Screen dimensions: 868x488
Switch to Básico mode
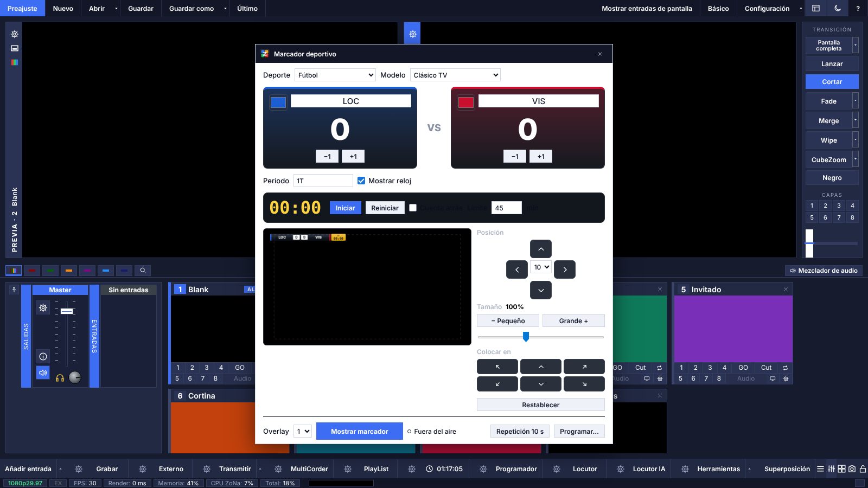tap(718, 8)
